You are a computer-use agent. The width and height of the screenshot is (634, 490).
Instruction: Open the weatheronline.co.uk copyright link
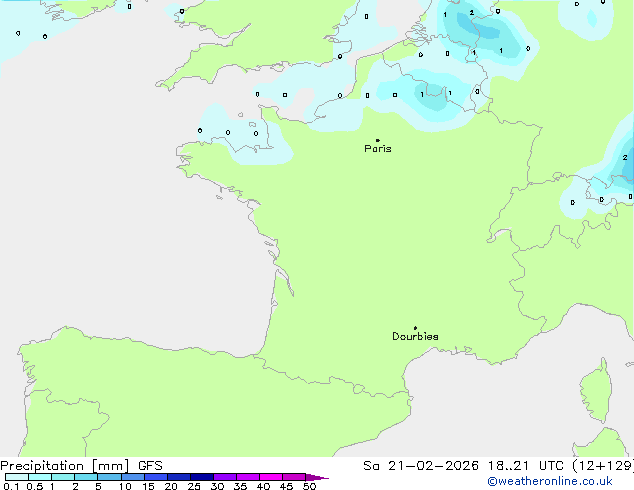550,481
